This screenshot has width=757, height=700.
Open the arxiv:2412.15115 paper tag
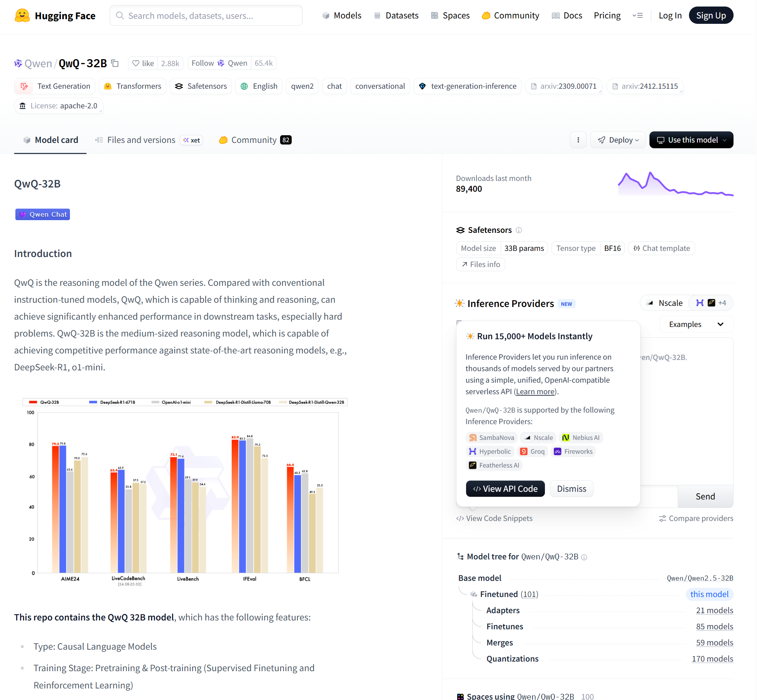pyautogui.click(x=645, y=86)
